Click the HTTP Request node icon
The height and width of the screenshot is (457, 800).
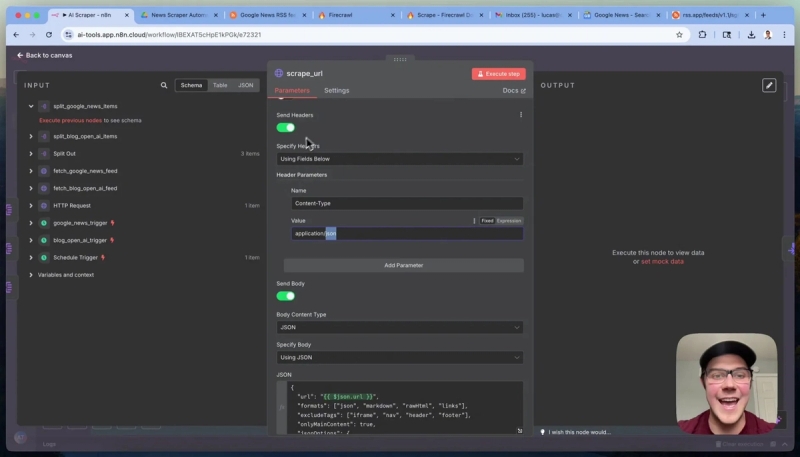[44, 206]
